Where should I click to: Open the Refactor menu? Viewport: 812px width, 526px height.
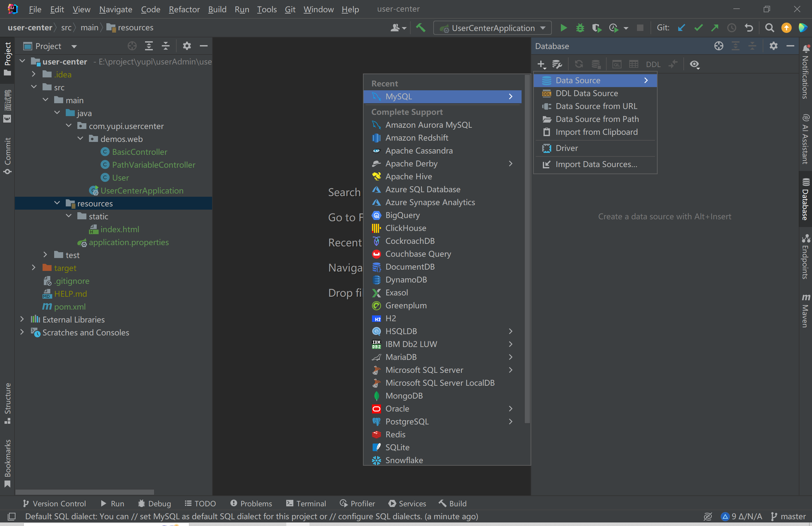(184, 9)
